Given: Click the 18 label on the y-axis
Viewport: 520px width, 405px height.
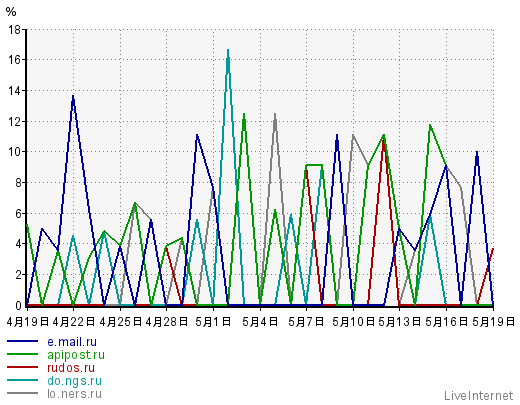Looking at the screenshot, I should tap(14, 30).
